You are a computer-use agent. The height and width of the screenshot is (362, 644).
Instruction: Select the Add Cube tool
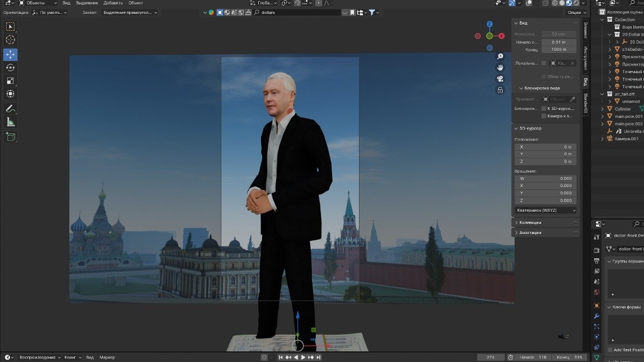(10, 137)
